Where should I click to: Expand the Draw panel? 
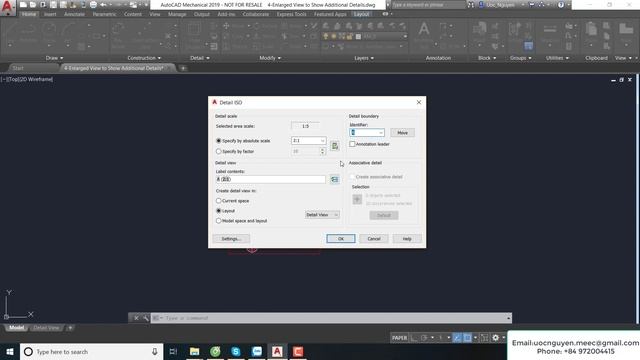tap(54, 58)
